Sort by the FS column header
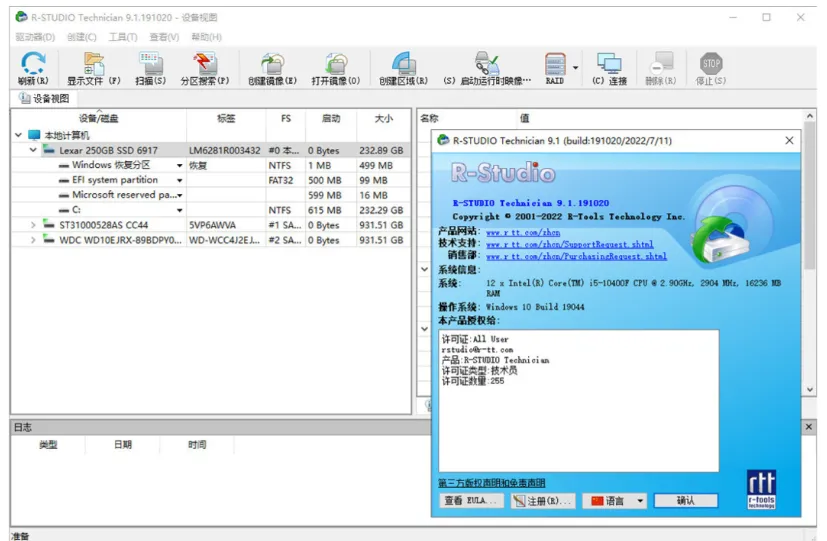Screen dimensions: 827x541 click(285, 119)
